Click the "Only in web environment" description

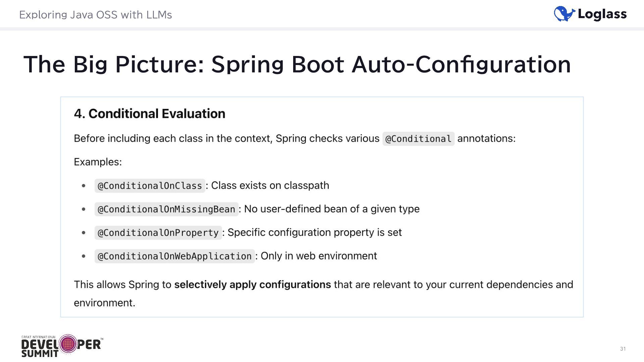point(319,256)
